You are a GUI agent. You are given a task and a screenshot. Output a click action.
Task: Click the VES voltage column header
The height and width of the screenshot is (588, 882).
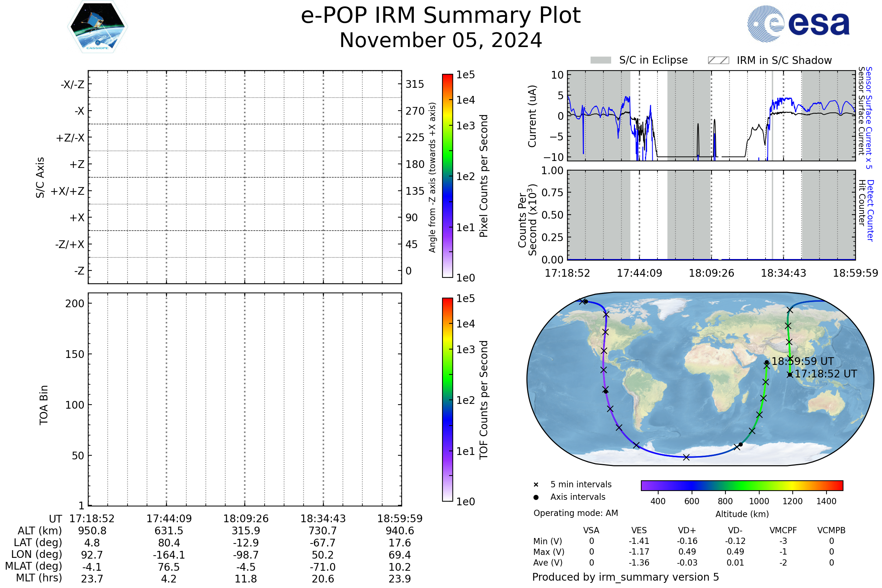(639, 530)
